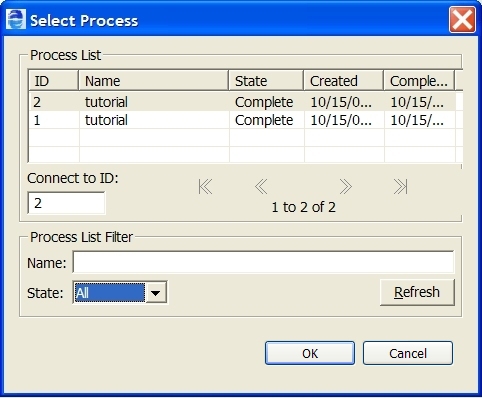Screen dimensions: 482x398
Task: Go to next page of process list
Action: click(346, 187)
